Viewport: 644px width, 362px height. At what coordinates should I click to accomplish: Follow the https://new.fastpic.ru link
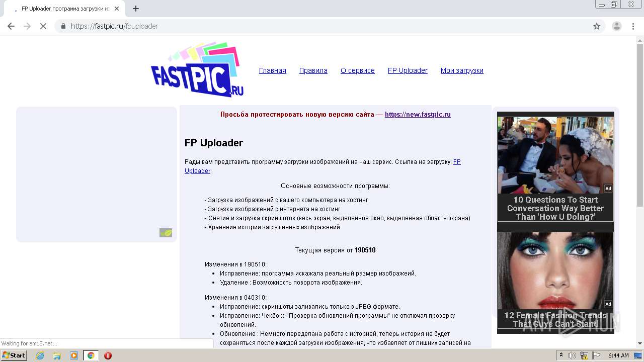tap(418, 114)
